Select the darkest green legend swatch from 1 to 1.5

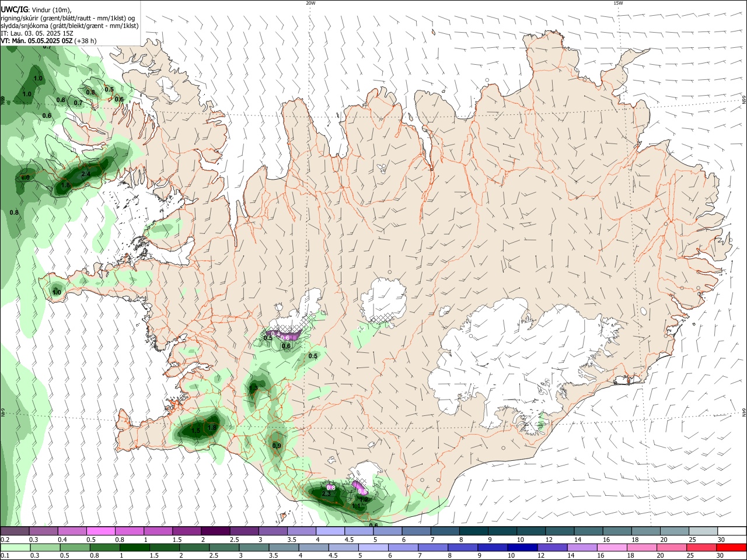click(x=134, y=548)
